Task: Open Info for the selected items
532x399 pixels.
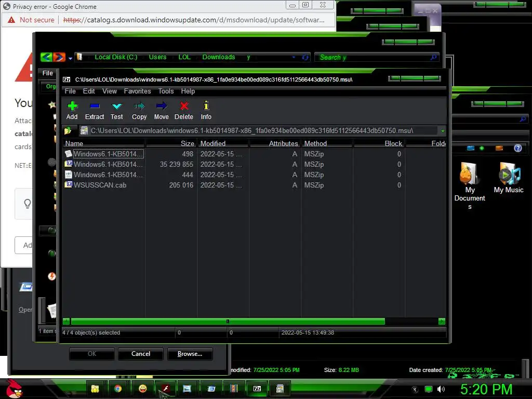Action: (x=206, y=110)
